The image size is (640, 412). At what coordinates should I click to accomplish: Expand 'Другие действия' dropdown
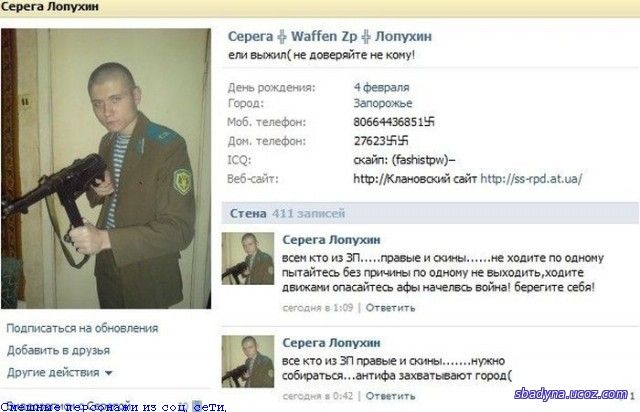point(59,372)
